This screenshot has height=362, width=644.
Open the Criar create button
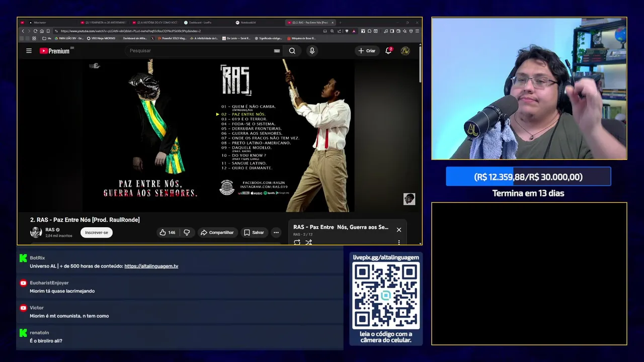(367, 51)
